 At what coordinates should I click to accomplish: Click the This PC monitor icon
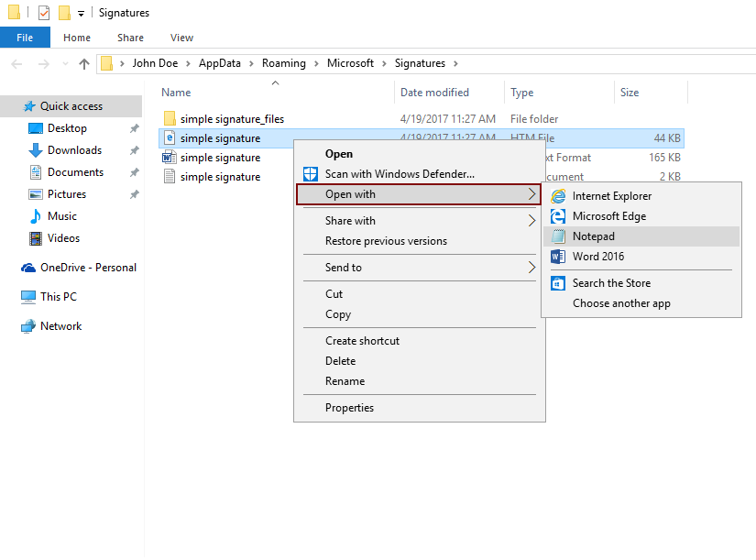[28, 297]
